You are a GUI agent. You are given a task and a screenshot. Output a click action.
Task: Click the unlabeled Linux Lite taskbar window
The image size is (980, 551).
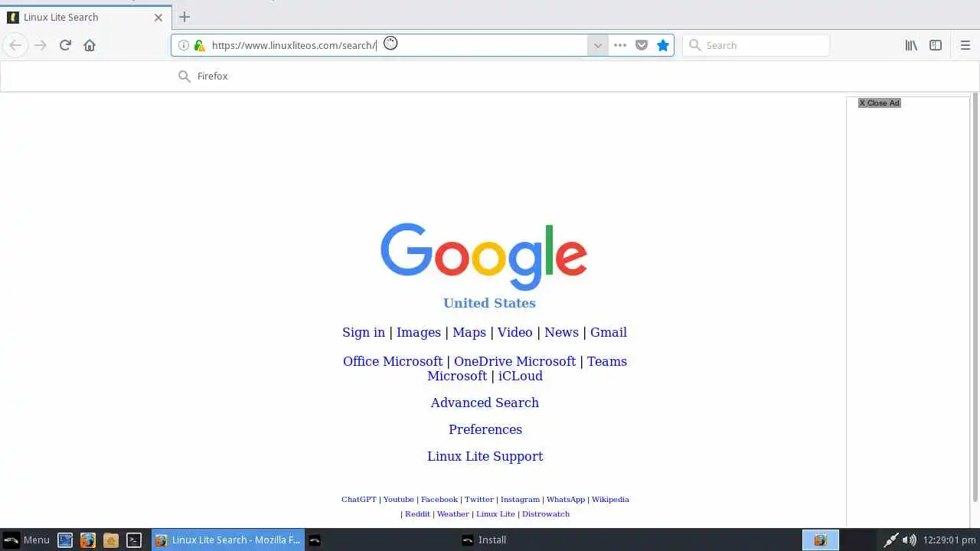click(x=381, y=540)
